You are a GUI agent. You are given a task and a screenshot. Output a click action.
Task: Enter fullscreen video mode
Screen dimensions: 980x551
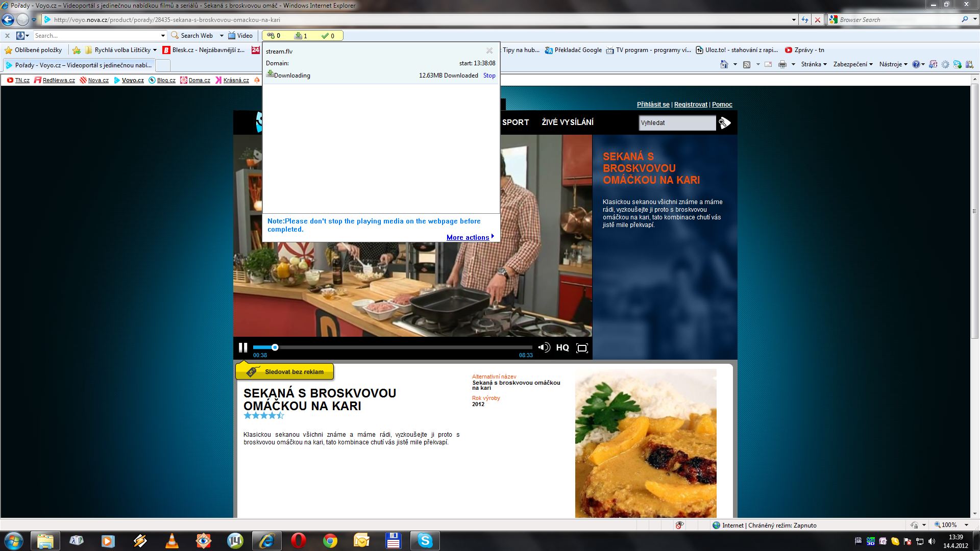pos(582,348)
